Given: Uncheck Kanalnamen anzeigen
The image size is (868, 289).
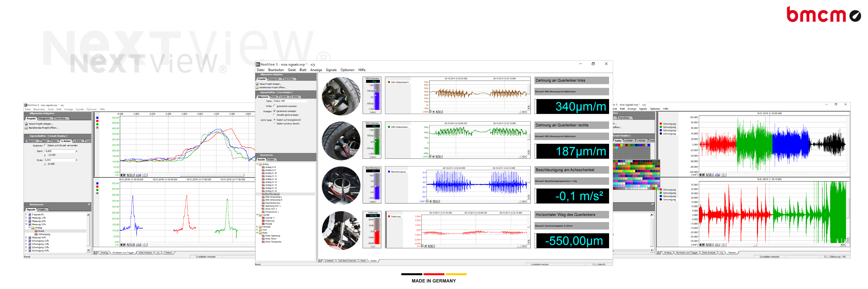Looking at the screenshot, I should pyautogui.click(x=275, y=111).
